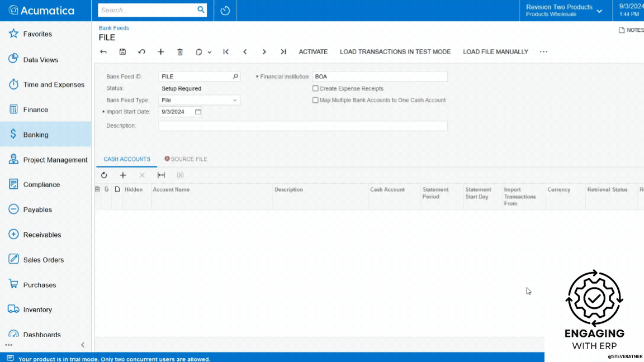Refresh the Cash Accounts grid
644x362 pixels.
[104, 175]
